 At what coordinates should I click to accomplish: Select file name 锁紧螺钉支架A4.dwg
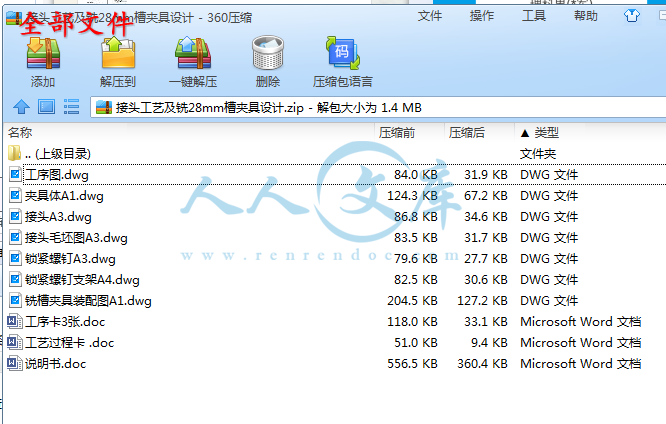pos(82,280)
